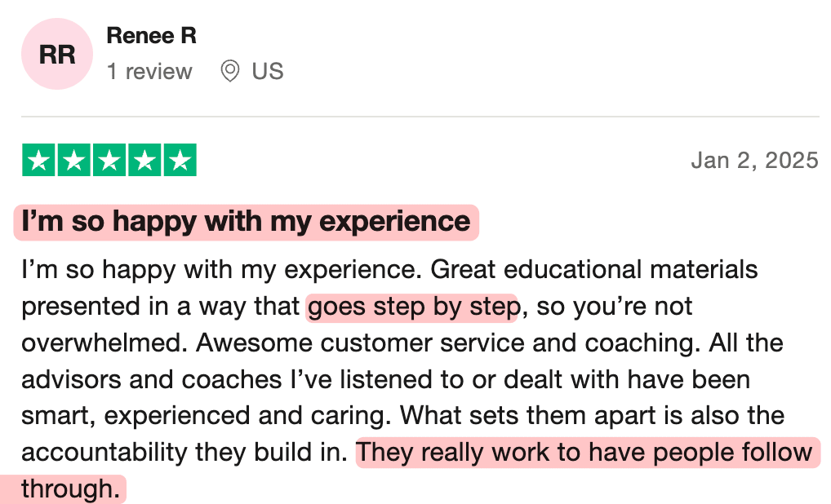This screenshot has height=504, width=831.
Task: Open the "I'm so happy with my experience" review title
Action: click(x=246, y=222)
